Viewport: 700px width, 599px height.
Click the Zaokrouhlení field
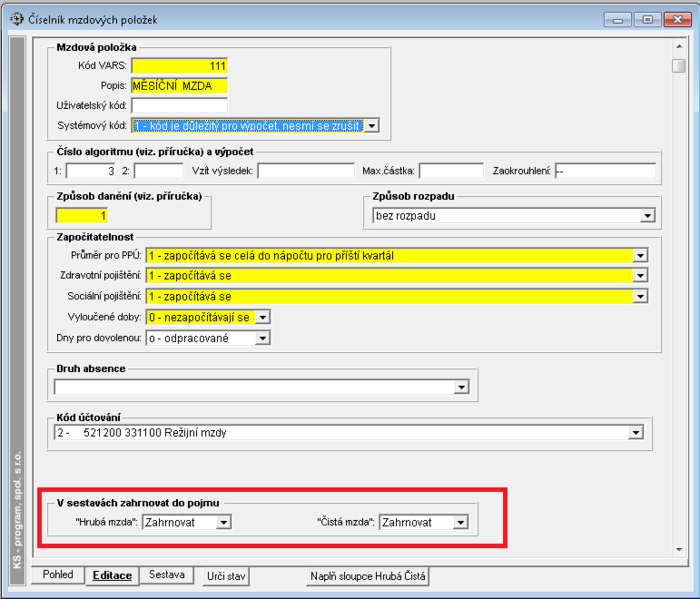point(605,171)
